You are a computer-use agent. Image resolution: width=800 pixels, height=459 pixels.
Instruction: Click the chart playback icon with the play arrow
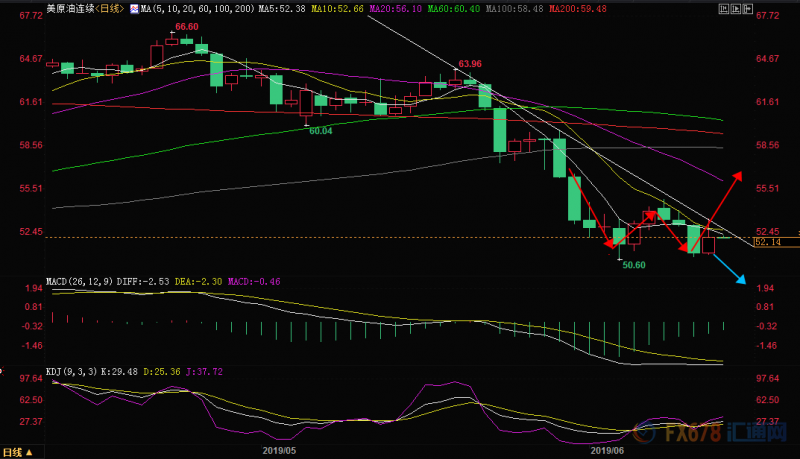[x=735, y=9]
